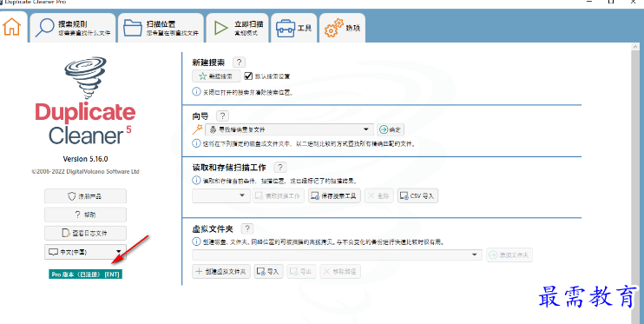
Task: Click the help icon beside 读取和存储扫描工作
Action: click(x=280, y=167)
